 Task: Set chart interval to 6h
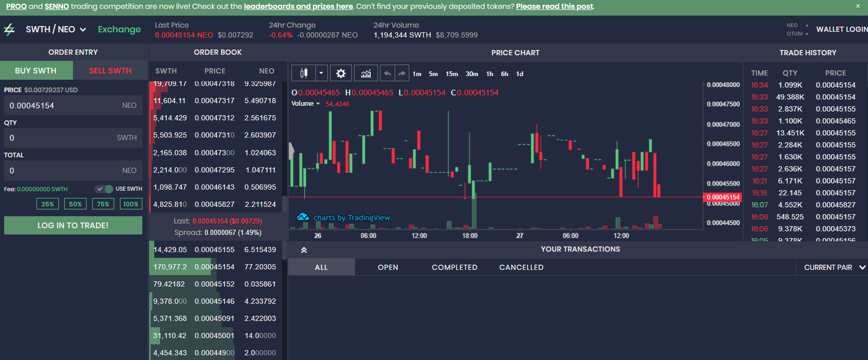coord(505,74)
